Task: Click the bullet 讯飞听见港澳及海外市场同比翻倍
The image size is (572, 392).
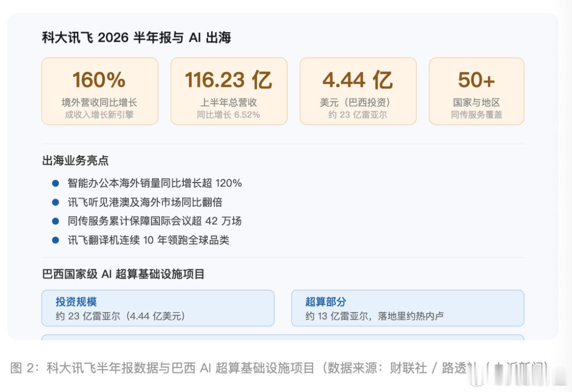Action: (145, 202)
